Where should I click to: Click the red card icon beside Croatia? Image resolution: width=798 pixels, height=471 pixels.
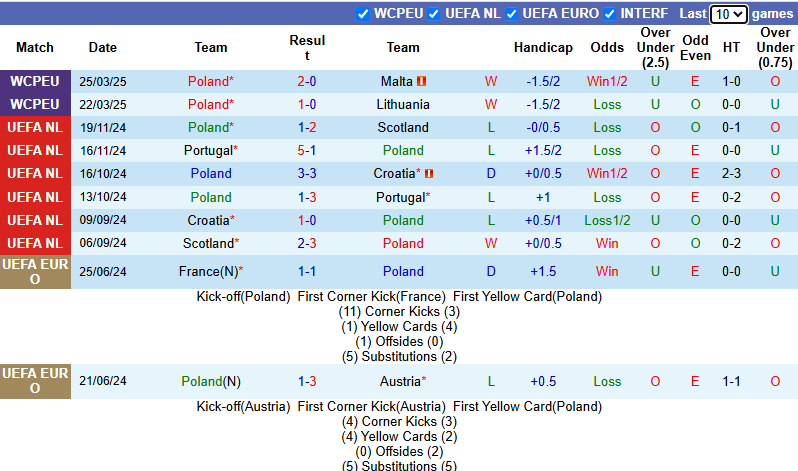pyautogui.click(x=429, y=173)
